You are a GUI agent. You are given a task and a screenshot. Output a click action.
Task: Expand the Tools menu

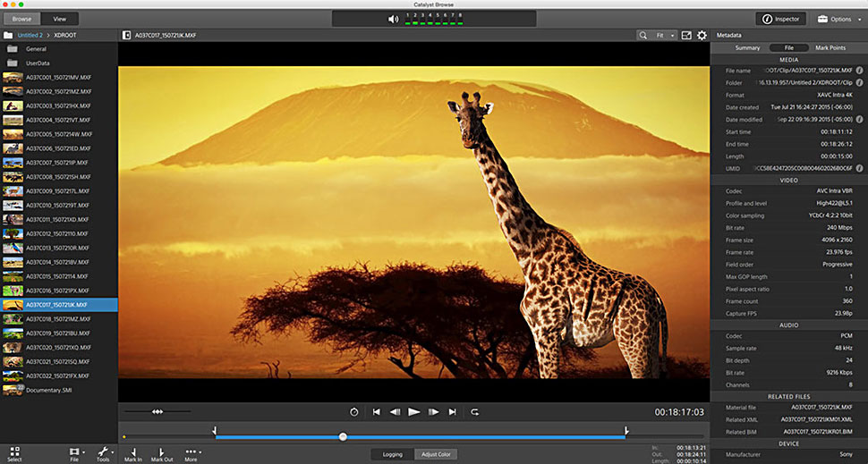tap(103, 453)
